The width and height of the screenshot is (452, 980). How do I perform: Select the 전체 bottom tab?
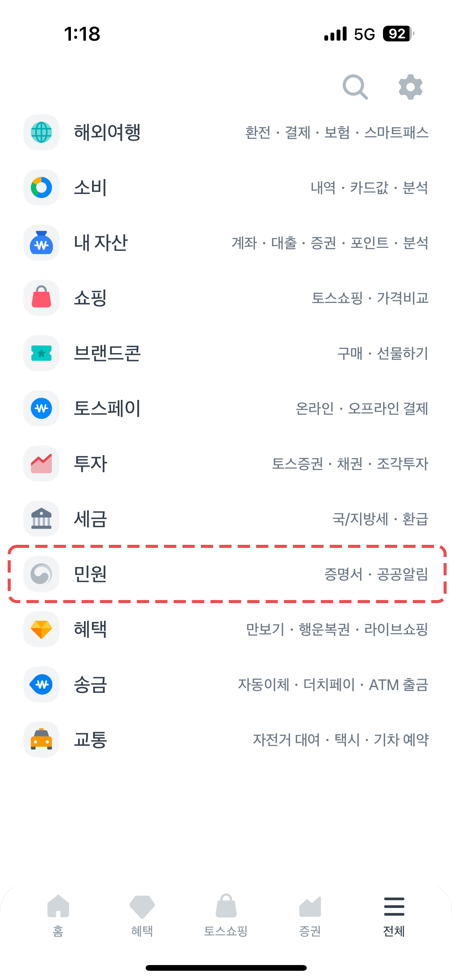coord(394,915)
